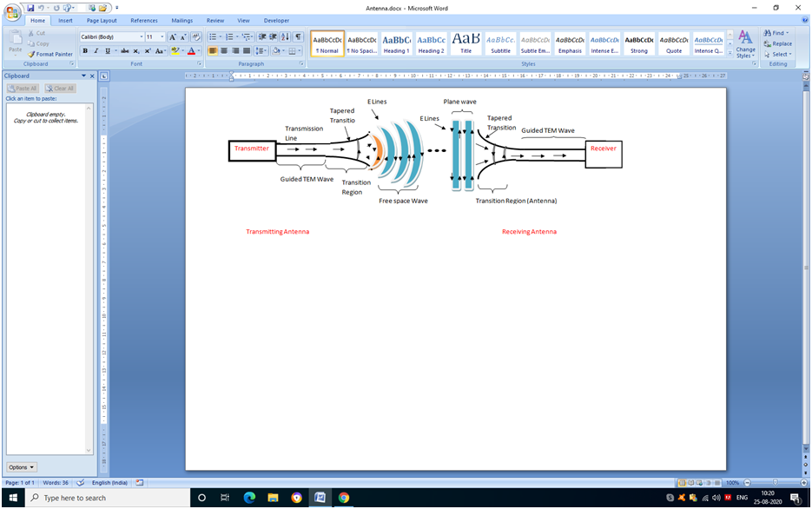Open the Calibri font name dropdown
This screenshot has height=509, width=812.
tap(141, 37)
